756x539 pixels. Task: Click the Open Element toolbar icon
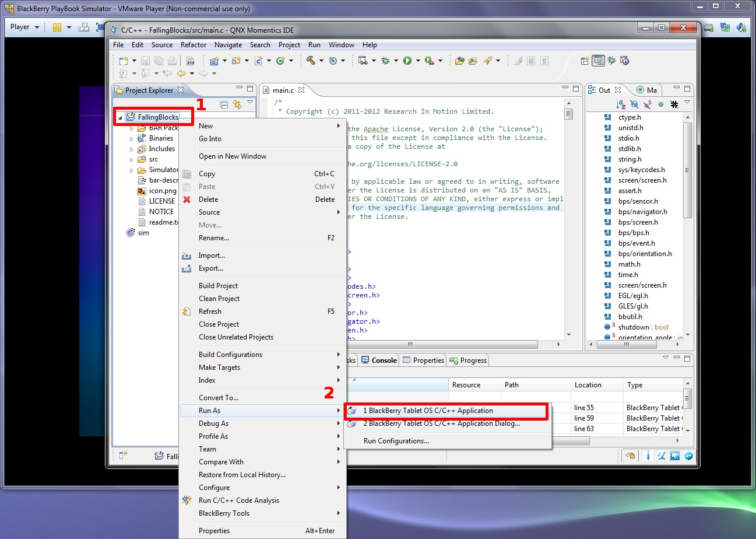coord(459,60)
